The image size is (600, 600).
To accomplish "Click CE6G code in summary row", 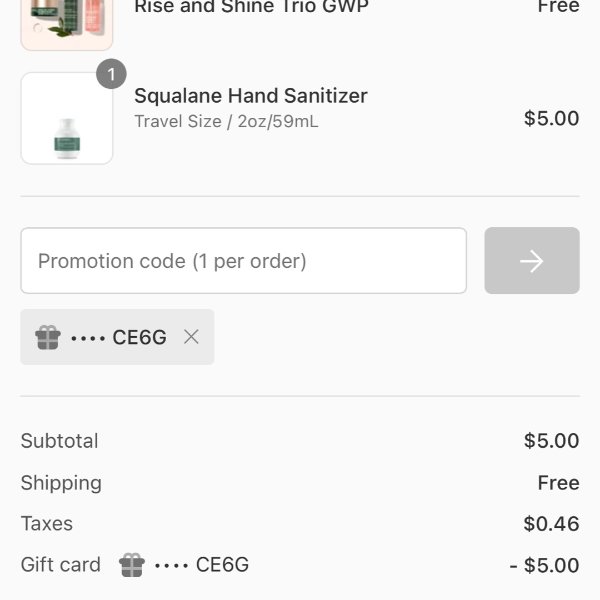I will point(202,565).
